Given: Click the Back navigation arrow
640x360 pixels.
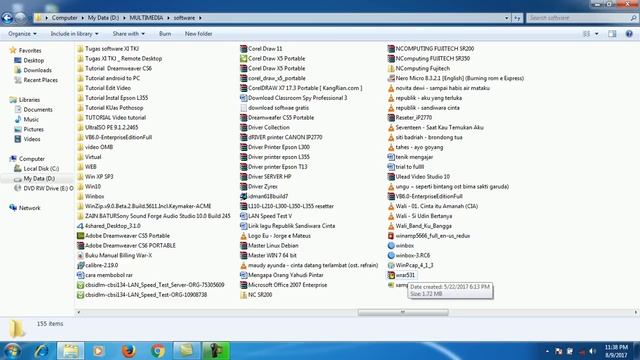Looking at the screenshot, I should pyautogui.click(x=7, y=18).
